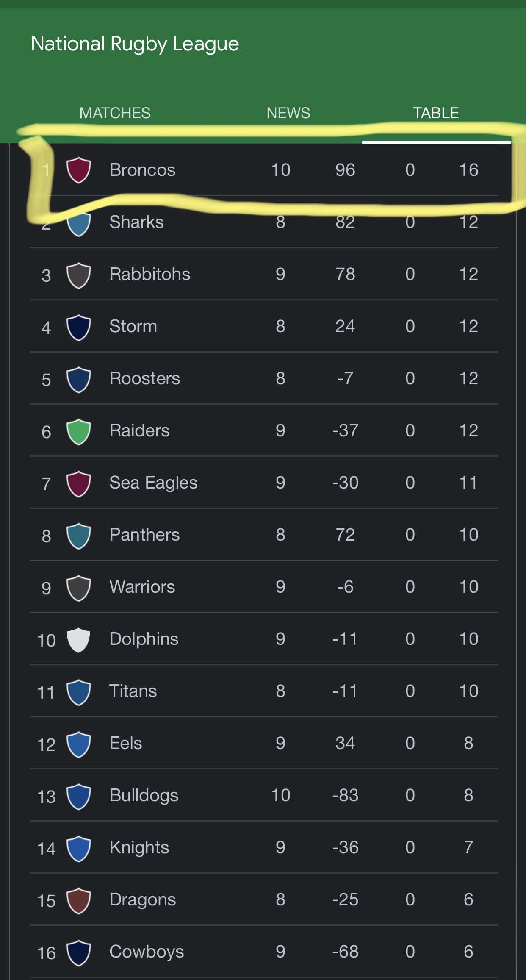Click the Dragons brown shield icon
The image size is (526, 980).
click(x=78, y=900)
